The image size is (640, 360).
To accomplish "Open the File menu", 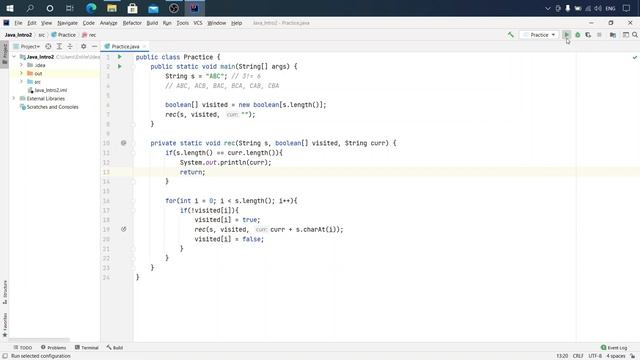I will click(18, 23).
